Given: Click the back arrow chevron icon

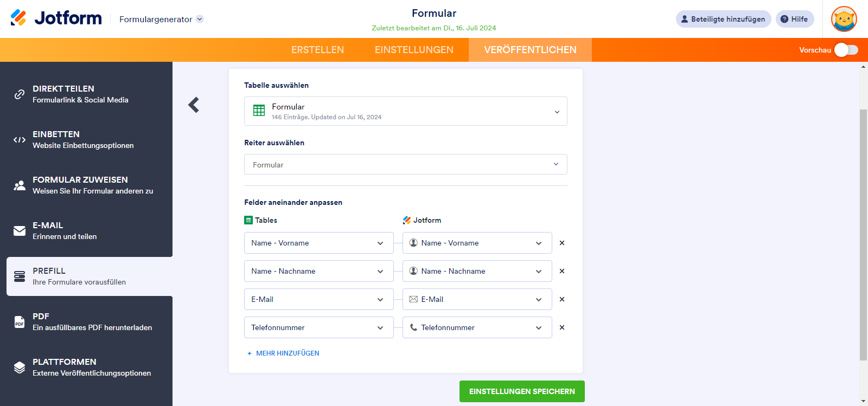Looking at the screenshot, I should pos(194,105).
